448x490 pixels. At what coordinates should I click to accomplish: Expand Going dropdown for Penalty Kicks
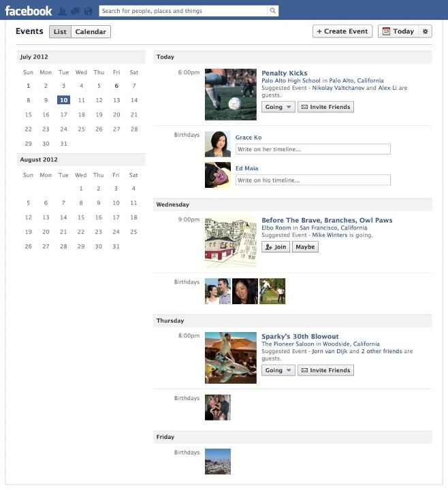click(278, 107)
